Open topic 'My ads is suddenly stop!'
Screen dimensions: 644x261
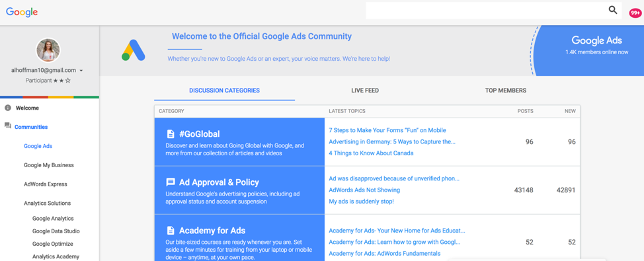pyautogui.click(x=362, y=202)
